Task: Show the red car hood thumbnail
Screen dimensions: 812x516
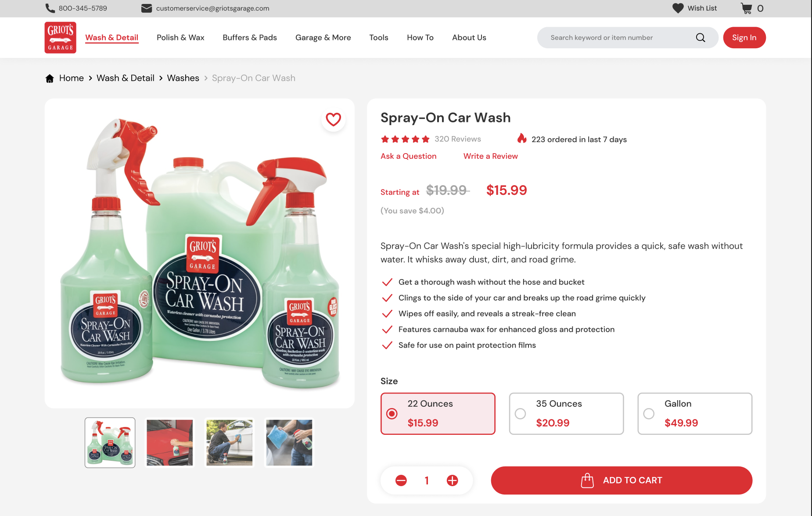Action: [170, 443]
